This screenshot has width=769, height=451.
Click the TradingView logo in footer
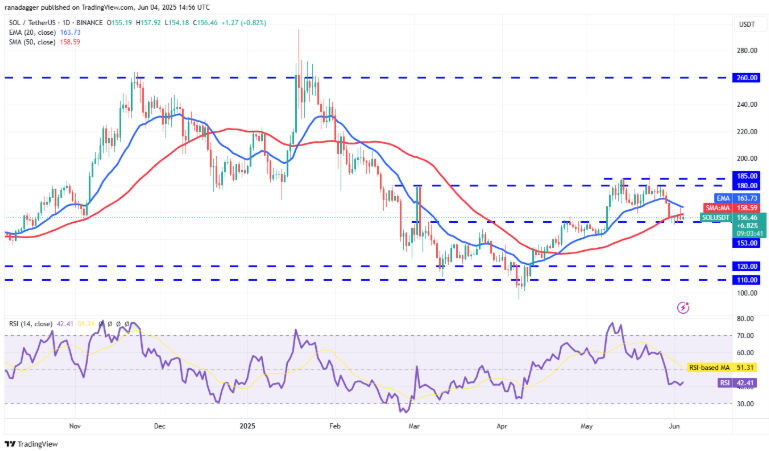pyautogui.click(x=32, y=444)
